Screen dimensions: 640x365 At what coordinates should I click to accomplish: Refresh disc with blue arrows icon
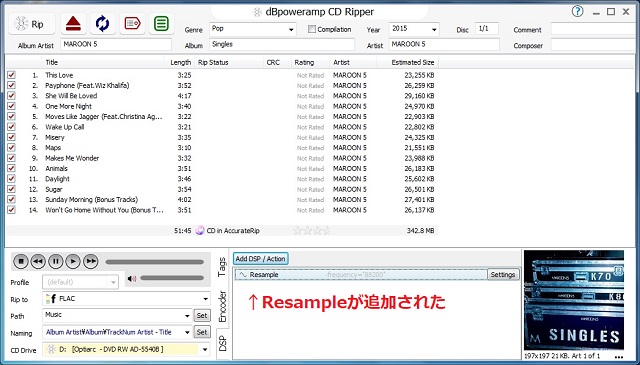click(102, 24)
